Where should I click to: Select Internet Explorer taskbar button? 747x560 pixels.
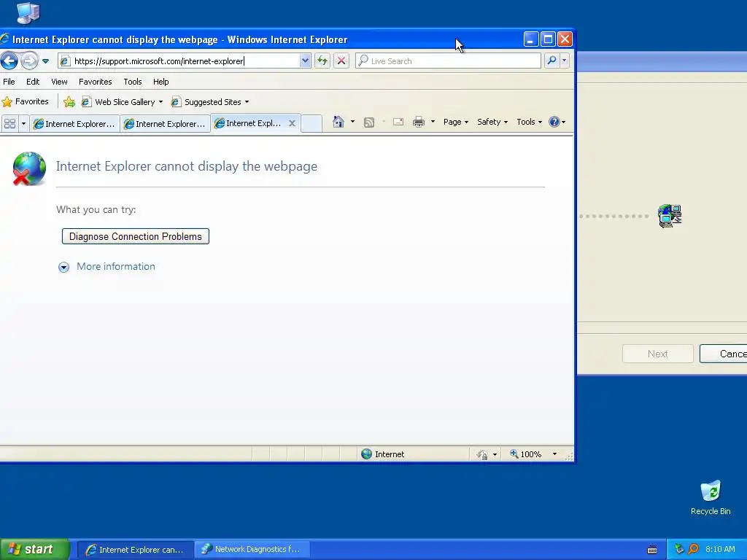(x=135, y=550)
